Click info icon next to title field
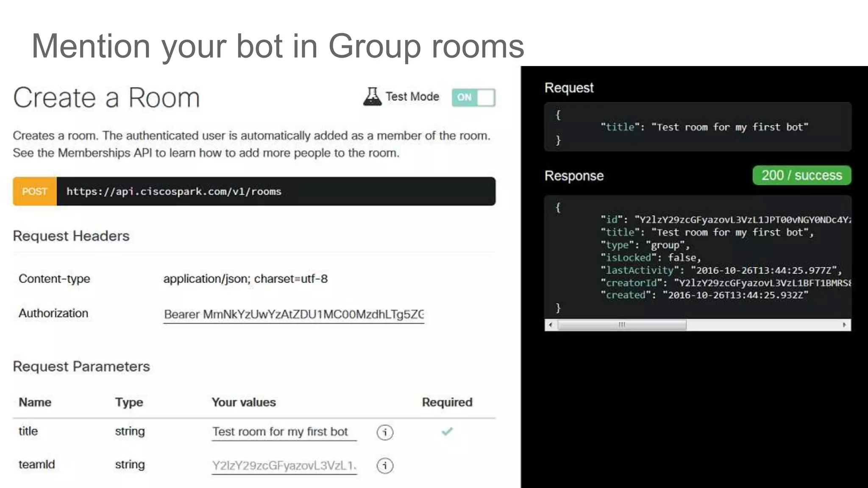Viewport: 868px width, 488px height. click(x=385, y=432)
